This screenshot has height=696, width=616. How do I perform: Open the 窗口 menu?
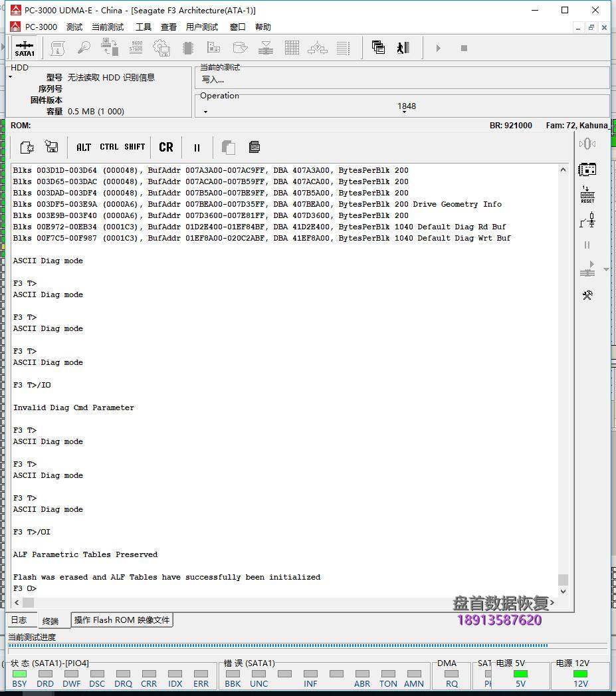237,27
